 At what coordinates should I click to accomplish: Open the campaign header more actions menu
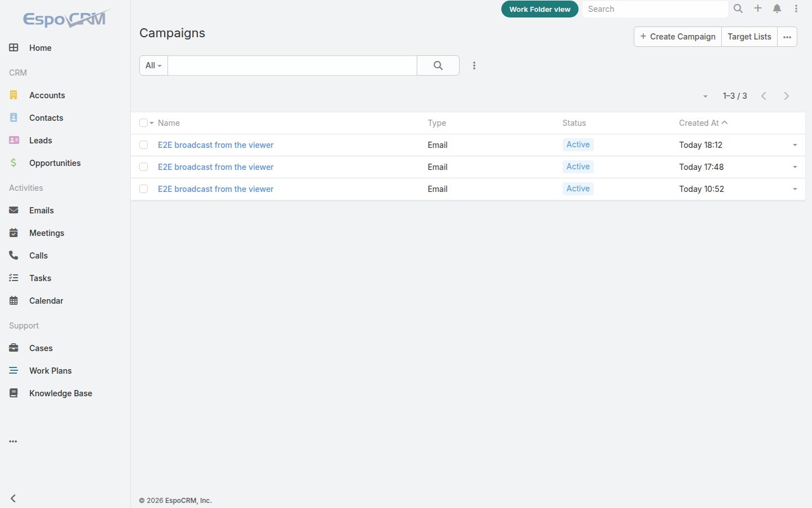[787, 37]
